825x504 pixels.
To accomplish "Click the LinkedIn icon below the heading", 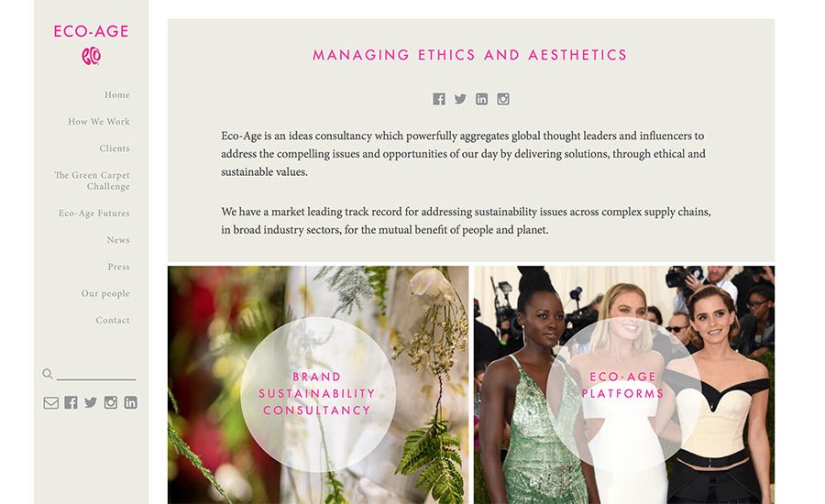I will coord(481,99).
